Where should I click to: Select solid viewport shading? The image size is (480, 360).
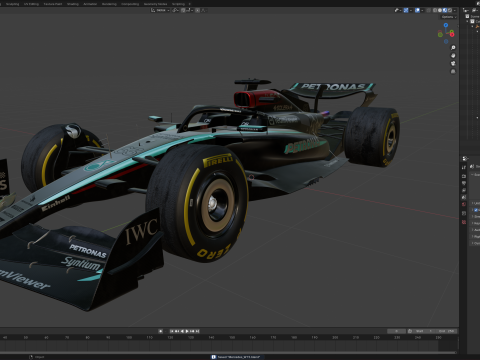click(440, 10)
